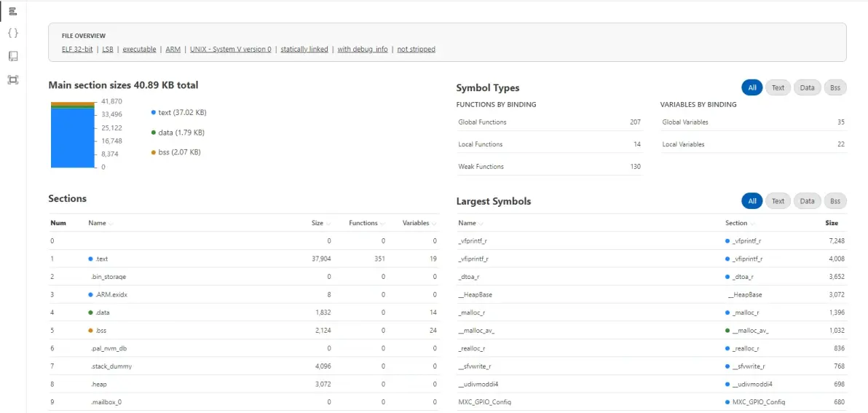Click the blue dot beside _dtoa_r section
The width and height of the screenshot is (868, 413).
coord(727,277)
